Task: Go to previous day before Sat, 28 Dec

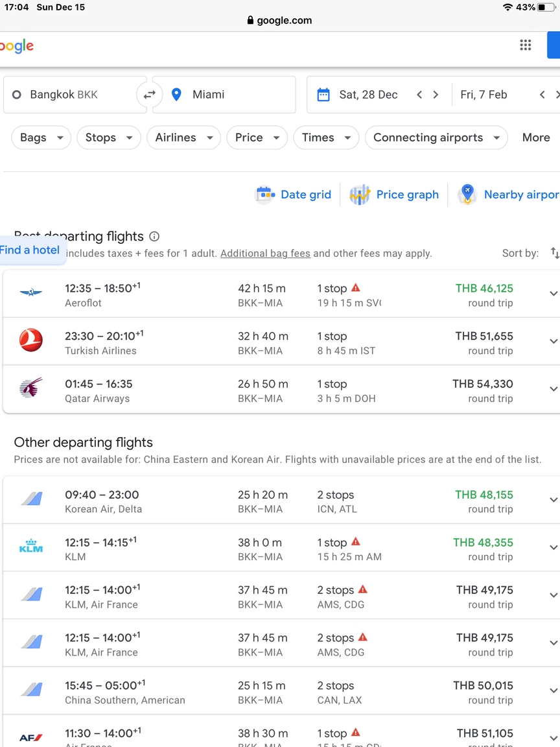Action: click(x=419, y=95)
